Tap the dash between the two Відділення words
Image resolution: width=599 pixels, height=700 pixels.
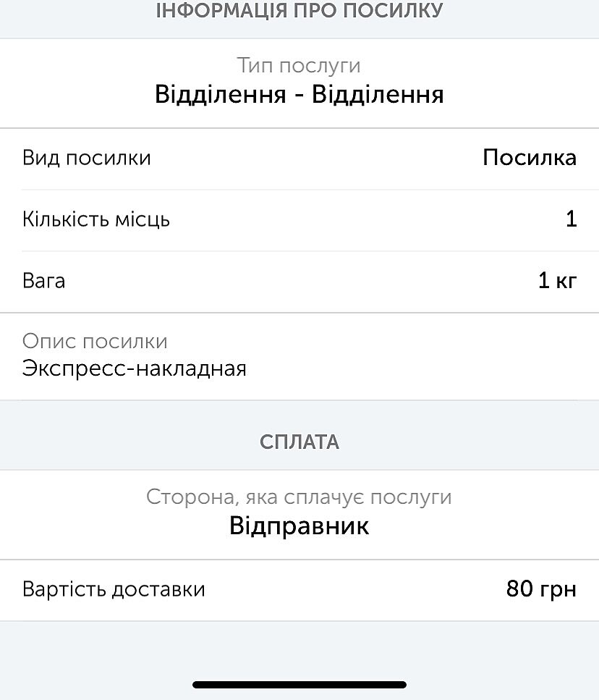[299, 96]
